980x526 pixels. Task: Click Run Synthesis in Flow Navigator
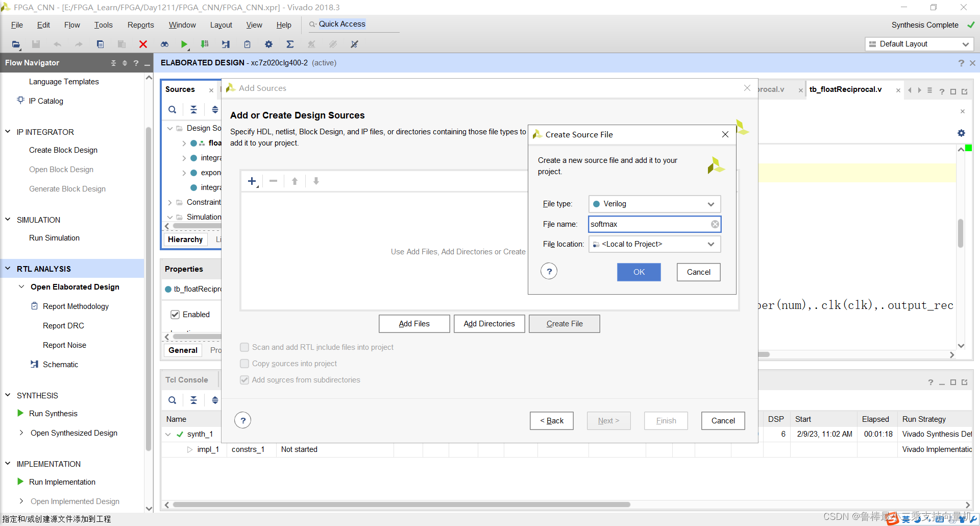tap(53, 414)
